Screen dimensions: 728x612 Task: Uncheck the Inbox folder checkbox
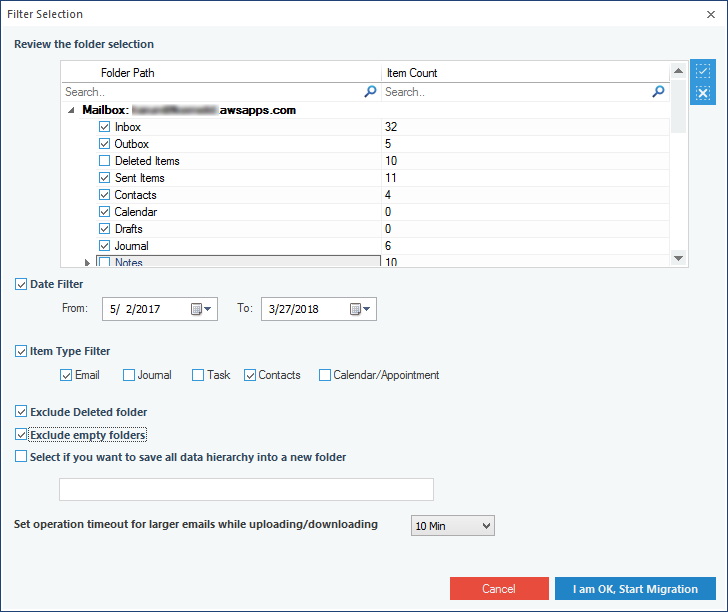[104, 127]
